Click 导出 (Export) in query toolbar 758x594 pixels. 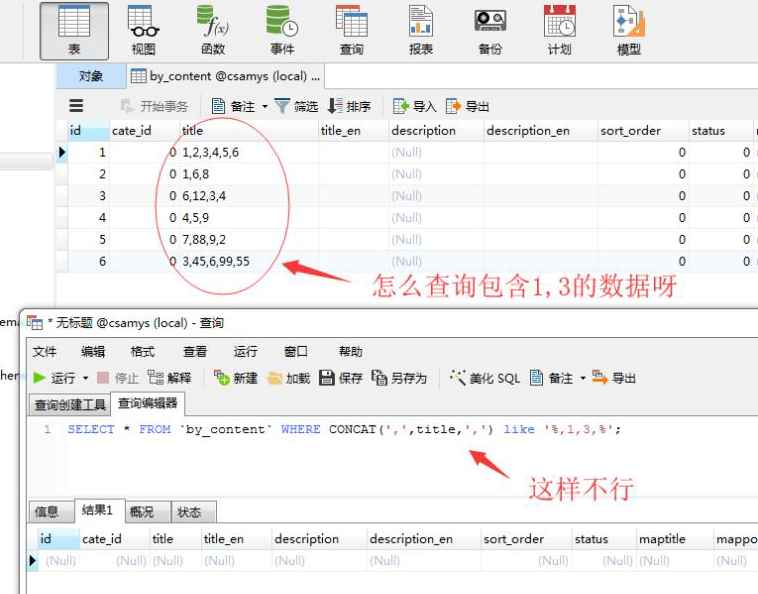614,377
